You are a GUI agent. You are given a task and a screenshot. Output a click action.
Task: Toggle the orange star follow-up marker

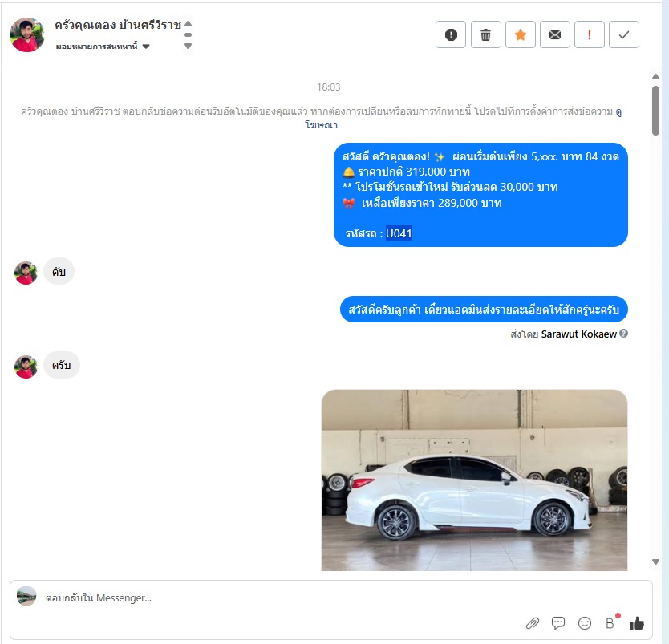[x=520, y=34]
